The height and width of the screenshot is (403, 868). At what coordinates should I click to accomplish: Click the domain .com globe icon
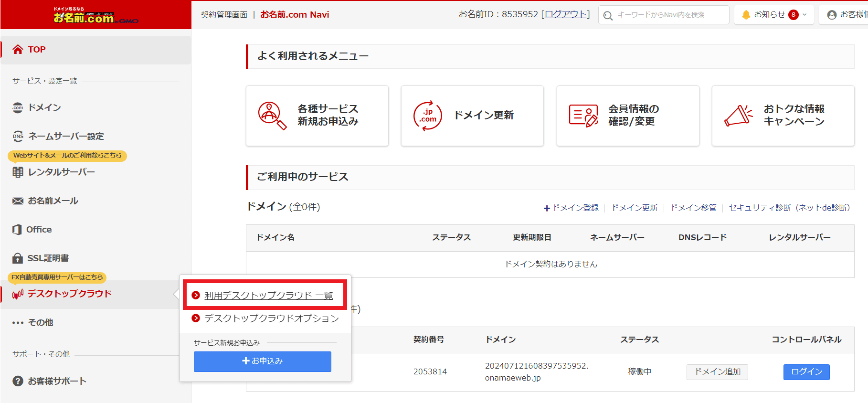(18, 108)
